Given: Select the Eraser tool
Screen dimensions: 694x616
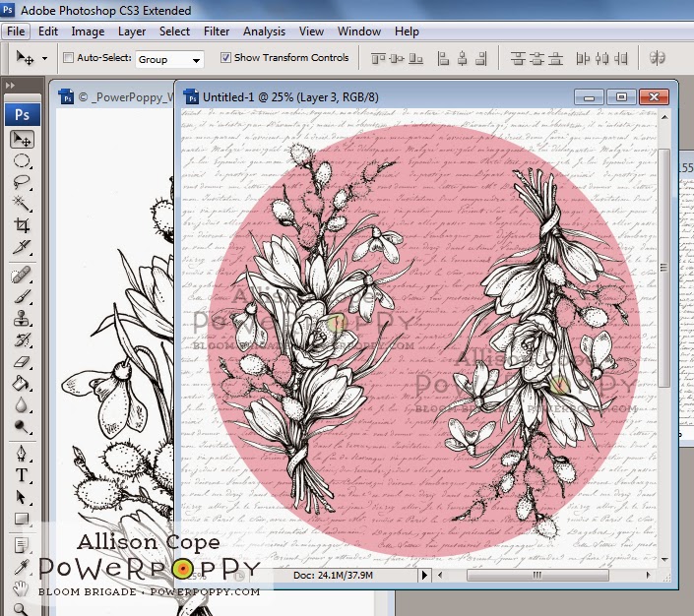Looking at the screenshot, I should pyautogui.click(x=22, y=361).
